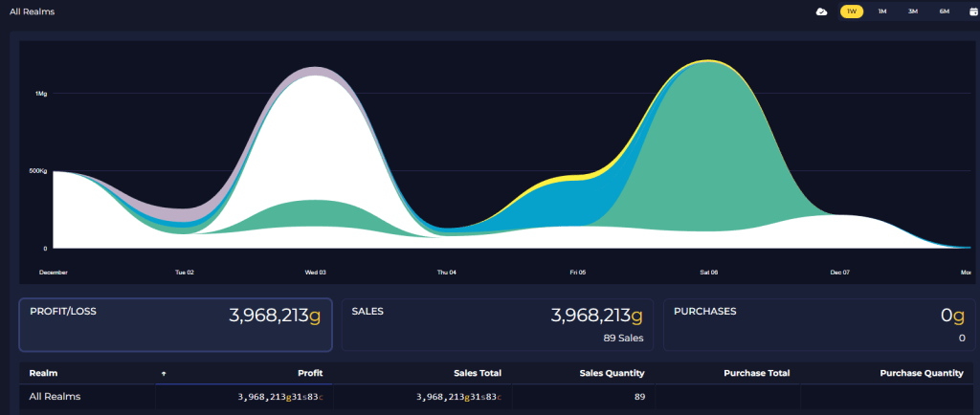Select the Profit/Loss summary card
980x415 pixels.
point(175,324)
